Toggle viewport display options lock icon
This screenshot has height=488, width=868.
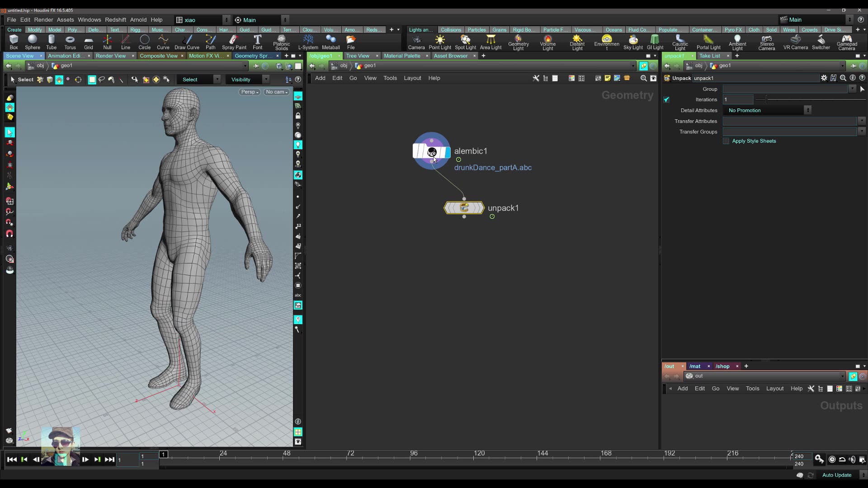(298, 116)
